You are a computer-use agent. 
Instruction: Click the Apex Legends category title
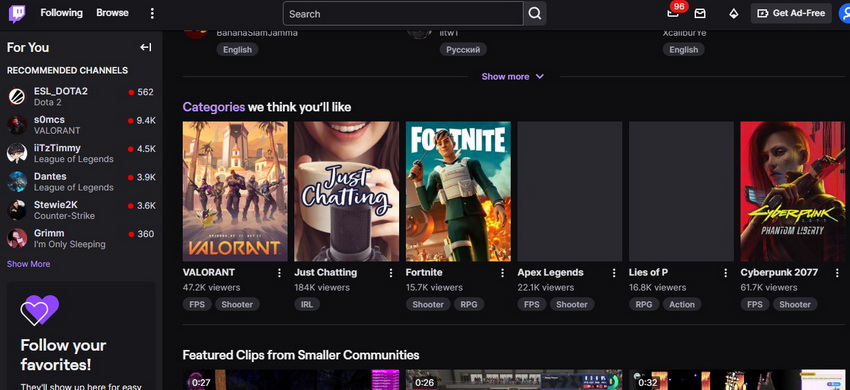click(x=550, y=272)
